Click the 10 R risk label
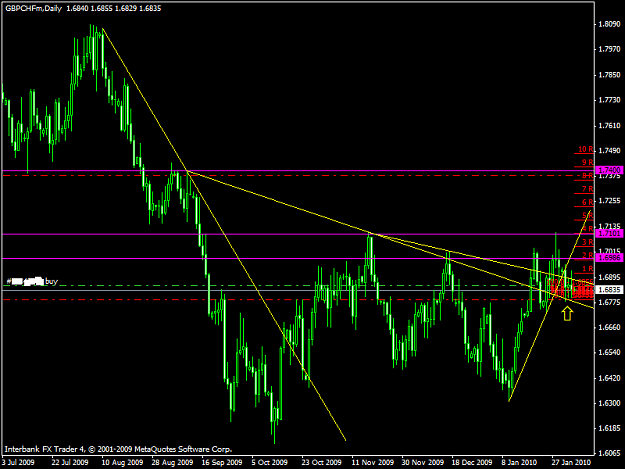This screenshot has width=625, height=469. pyautogui.click(x=586, y=149)
